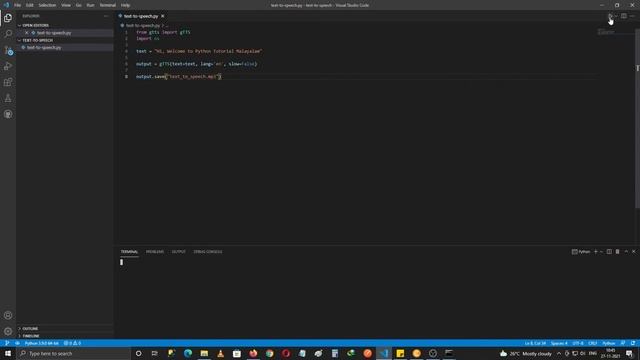Screen dimensions: 640x360
Task: Click the Python terminal name label
Action: (581, 252)
